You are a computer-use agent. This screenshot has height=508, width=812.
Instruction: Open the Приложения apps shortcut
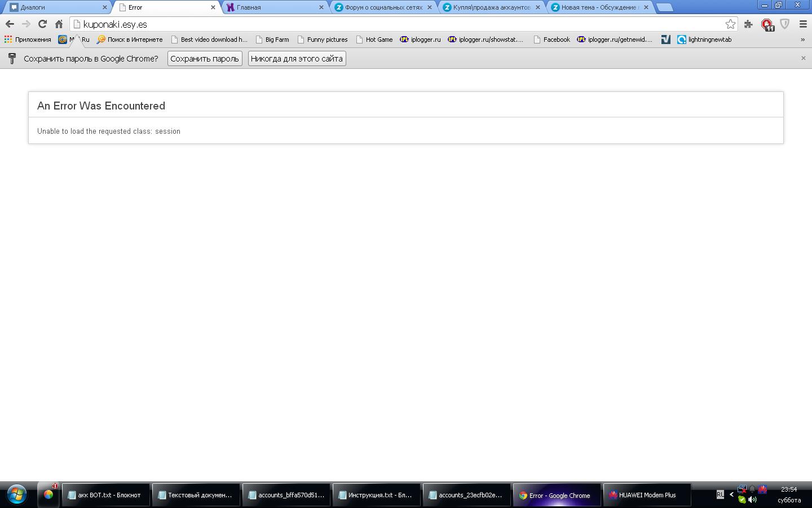[28, 40]
